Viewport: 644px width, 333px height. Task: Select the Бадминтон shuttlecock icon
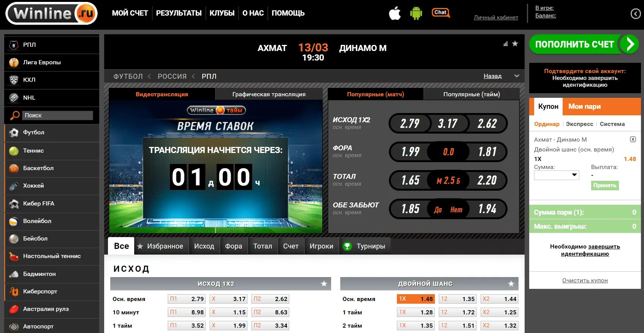(14, 274)
